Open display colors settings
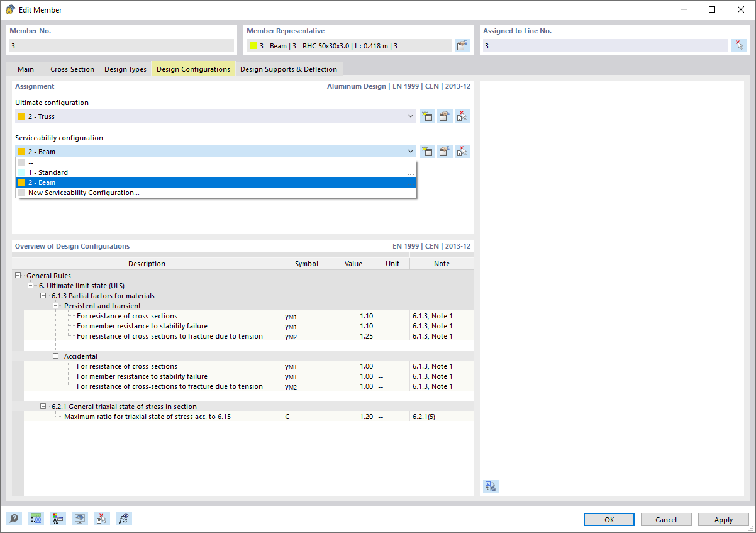This screenshot has width=756, height=533. [x=58, y=519]
